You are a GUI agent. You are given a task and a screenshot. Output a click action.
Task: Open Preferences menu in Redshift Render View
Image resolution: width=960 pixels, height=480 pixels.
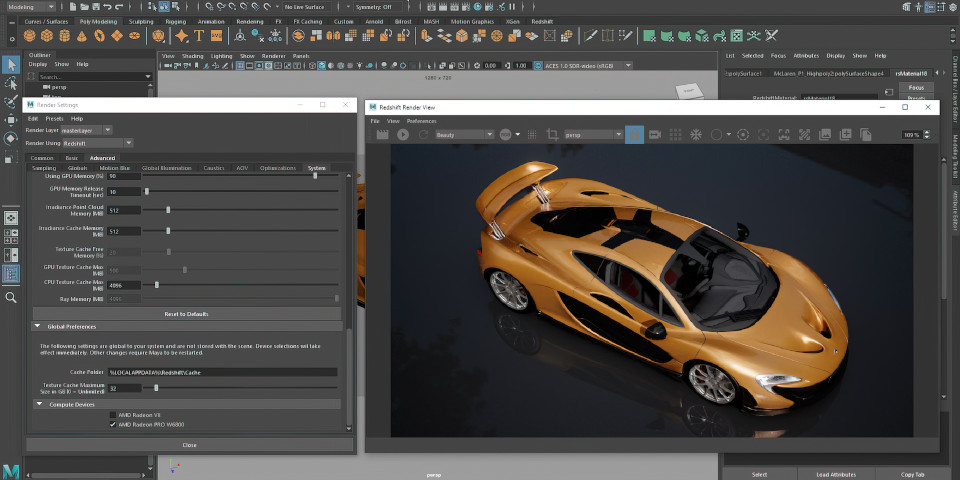(x=422, y=121)
